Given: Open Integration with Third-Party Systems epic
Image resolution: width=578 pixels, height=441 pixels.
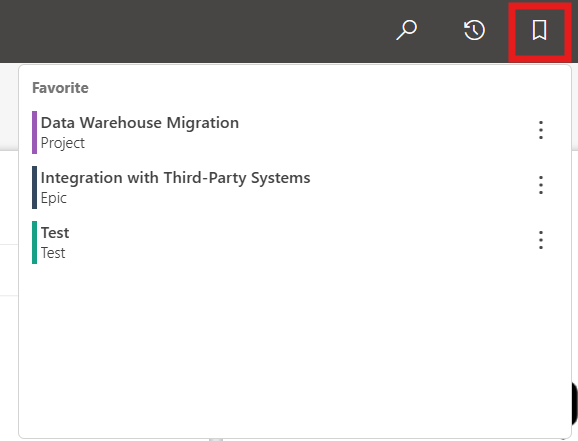Looking at the screenshot, I should tap(175, 178).
